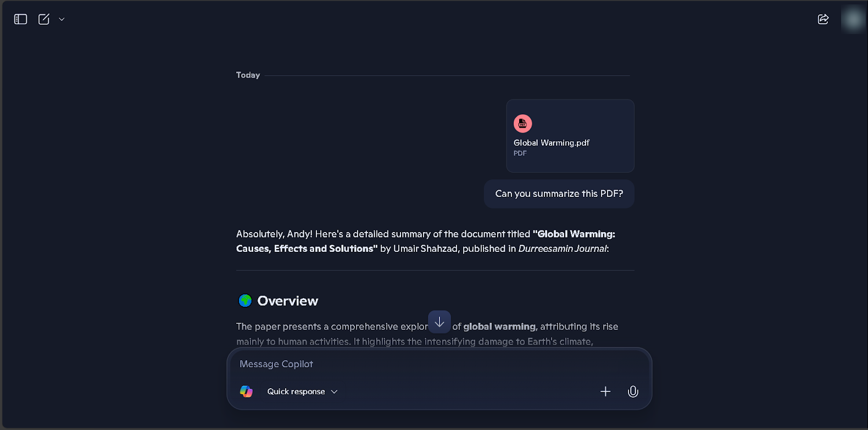Screen dimensions: 868x430
Task: Click the plus icon to add attachment
Action: [x=605, y=392]
